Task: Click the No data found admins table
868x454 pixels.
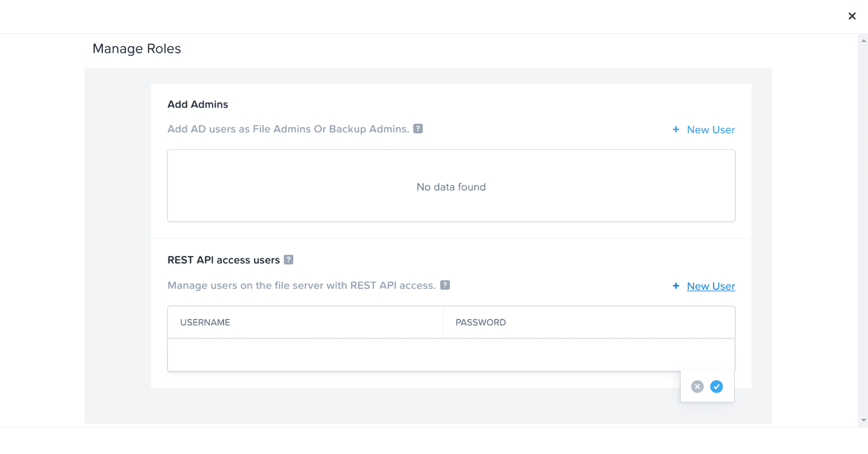Action: [x=451, y=187]
